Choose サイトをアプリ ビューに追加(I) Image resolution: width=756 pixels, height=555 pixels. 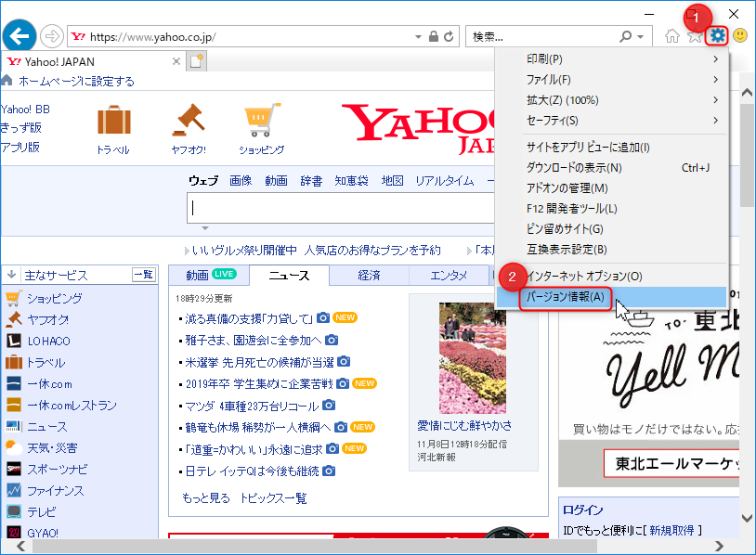611,148
